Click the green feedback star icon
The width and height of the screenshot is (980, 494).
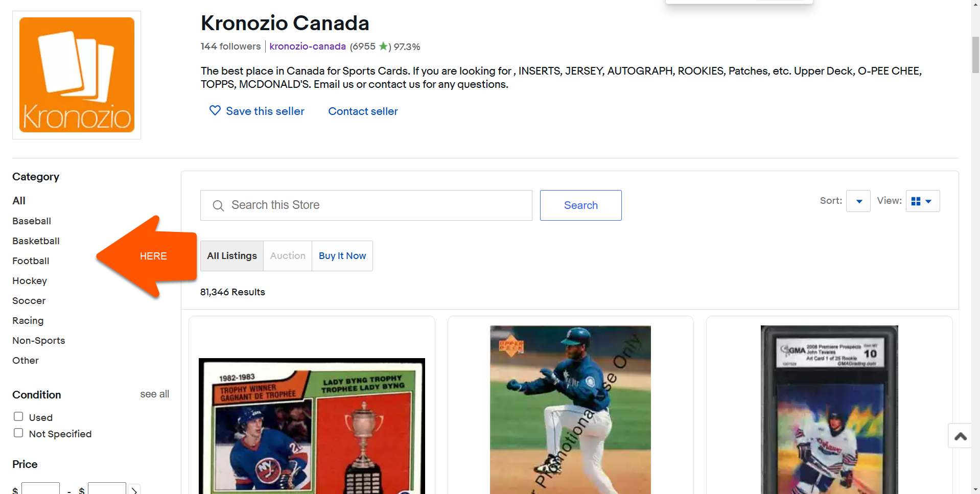(383, 46)
